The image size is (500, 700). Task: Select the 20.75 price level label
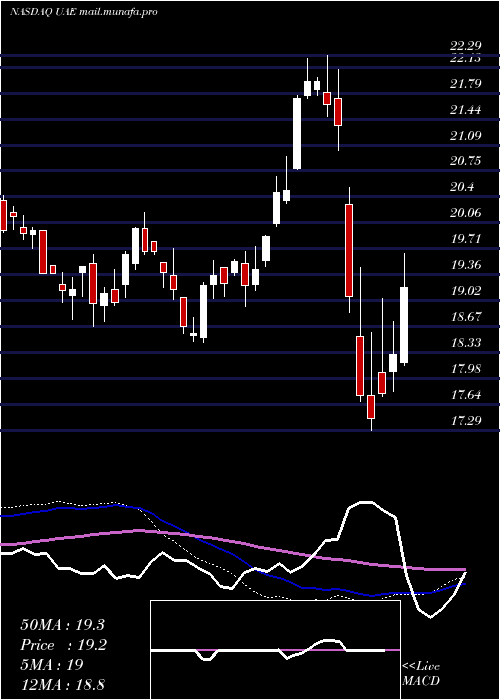click(x=466, y=161)
